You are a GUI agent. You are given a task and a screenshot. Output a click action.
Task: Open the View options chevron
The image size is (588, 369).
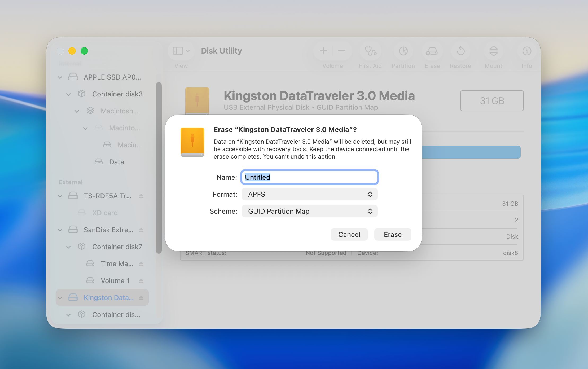188,51
